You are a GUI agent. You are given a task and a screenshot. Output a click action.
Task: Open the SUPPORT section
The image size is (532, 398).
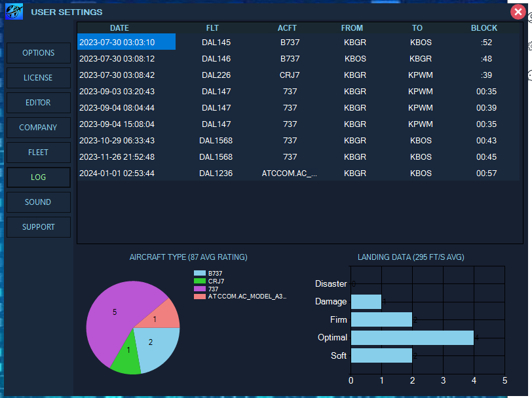[39, 227]
